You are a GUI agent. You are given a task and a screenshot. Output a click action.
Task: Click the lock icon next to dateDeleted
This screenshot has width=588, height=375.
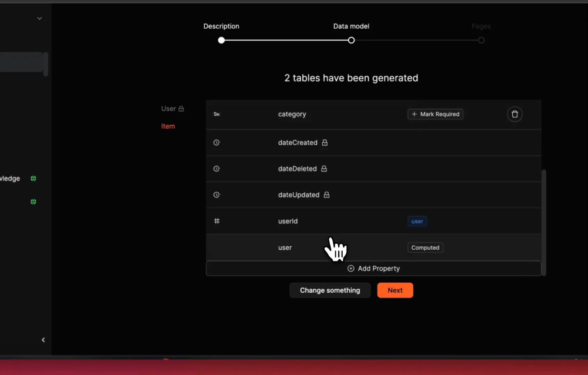point(324,169)
